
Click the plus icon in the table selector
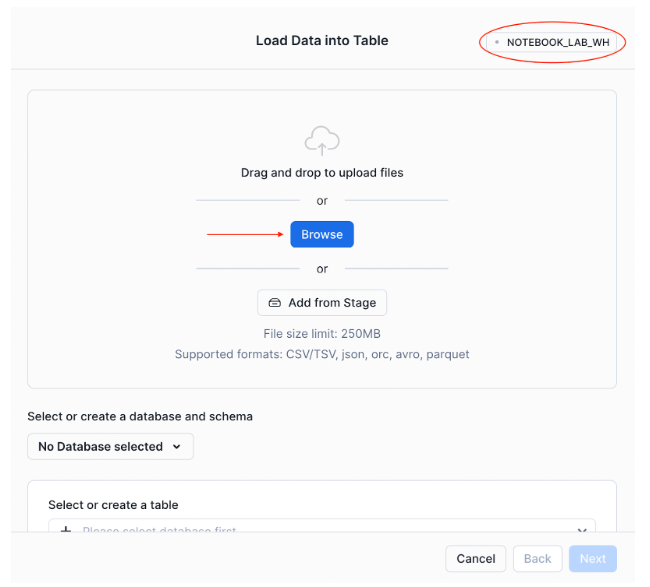[65, 529]
